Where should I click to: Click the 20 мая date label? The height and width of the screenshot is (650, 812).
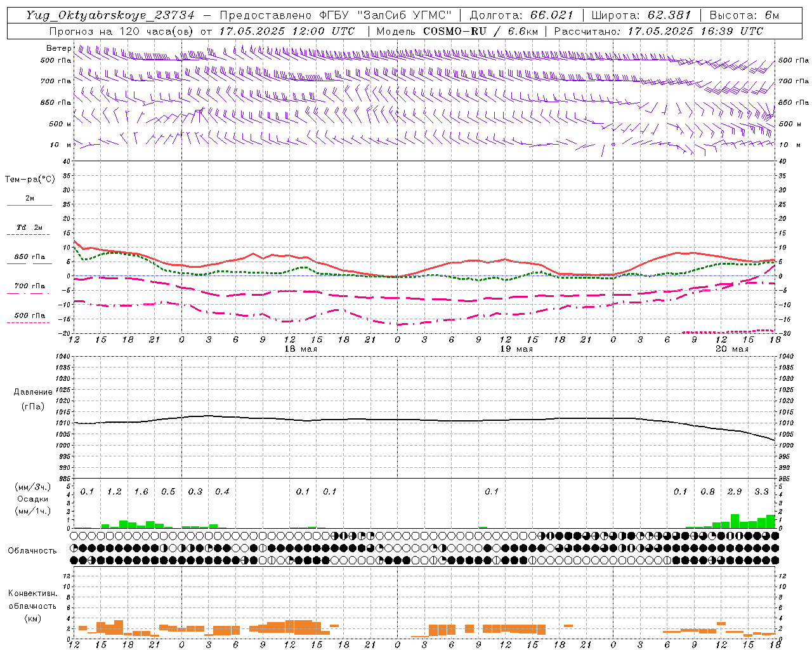coord(732,349)
